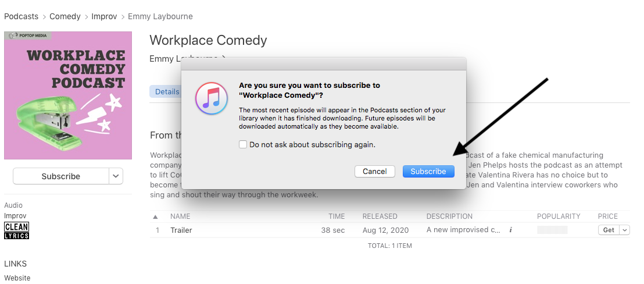Screen dimensions: 644x284
Task: Sort episodes by TIME column
Action: (x=337, y=216)
